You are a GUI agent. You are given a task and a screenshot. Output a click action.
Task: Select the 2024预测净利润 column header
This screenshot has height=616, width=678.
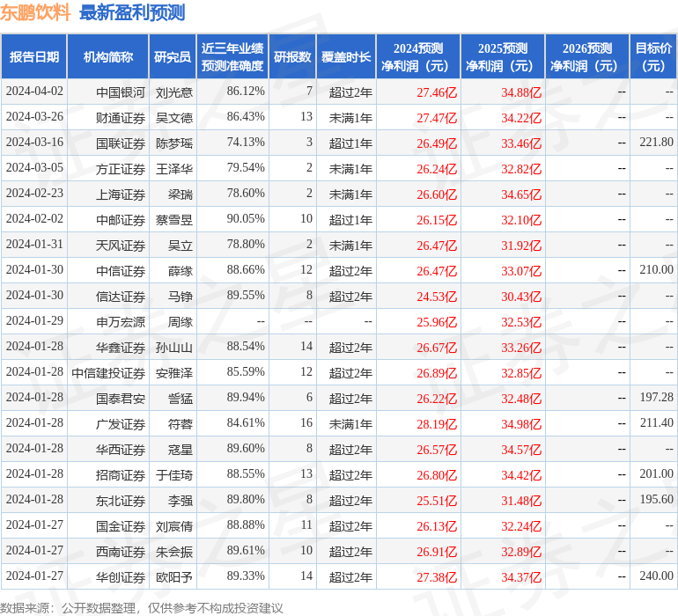click(x=418, y=56)
